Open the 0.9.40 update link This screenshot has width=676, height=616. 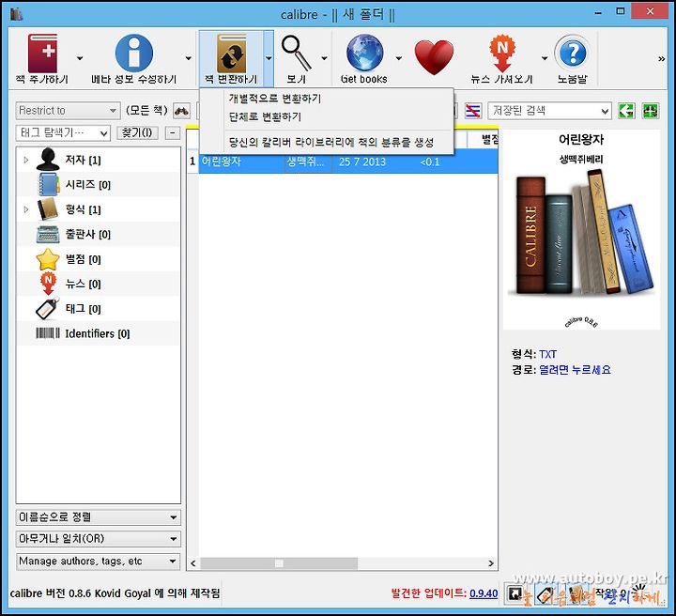pos(484,593)
